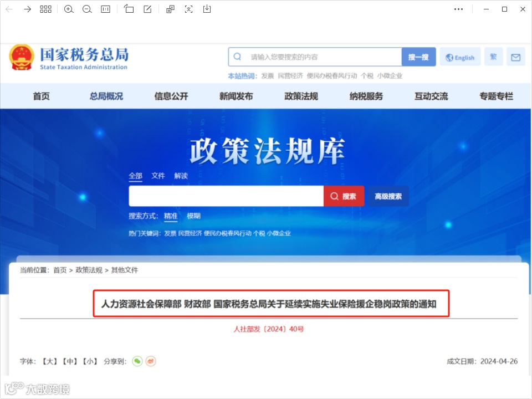
Task: Open the 政策法规 navigation menu
Action: [301, 96]
